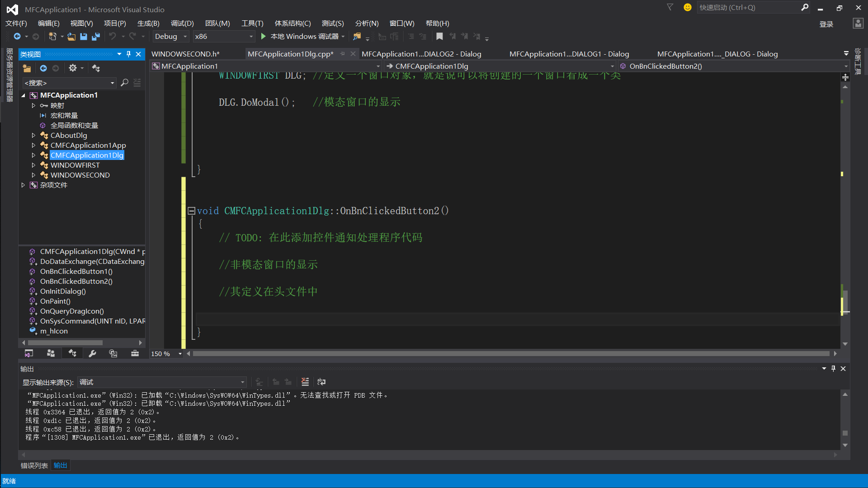
Task: Switch to the WINDOWSECOND.h tab
Action: pos(185,54)
